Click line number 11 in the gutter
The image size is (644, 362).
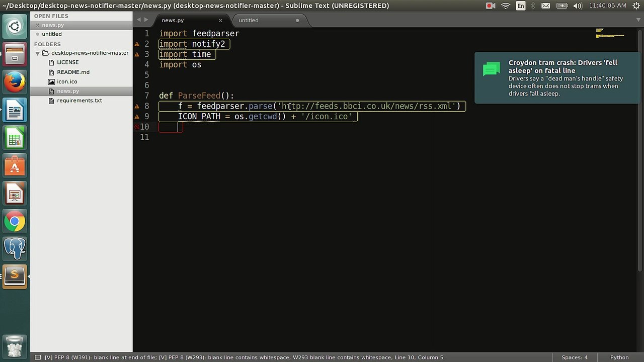pyautogui.click(x=144, y=137)
